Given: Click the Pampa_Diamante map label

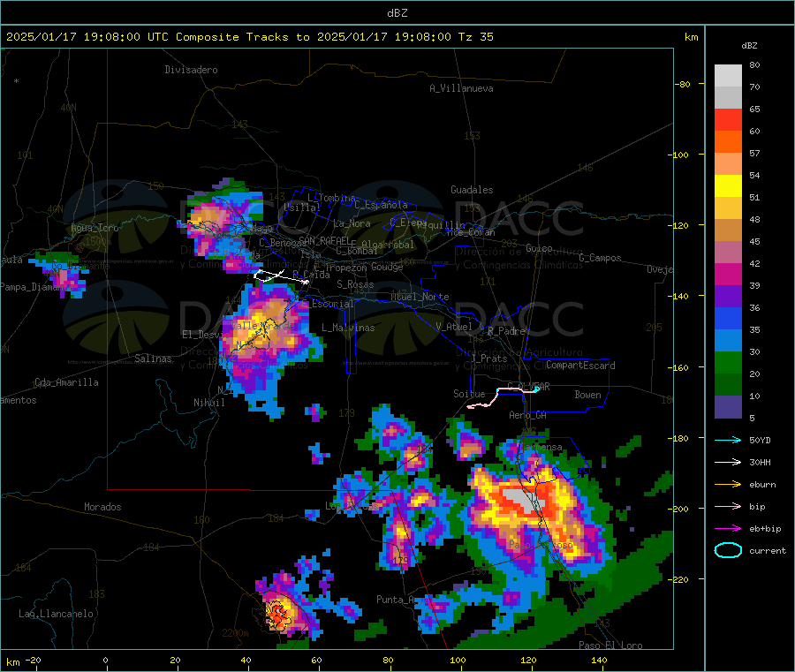Looking at the screenshot, I should [x=37, y=287].
